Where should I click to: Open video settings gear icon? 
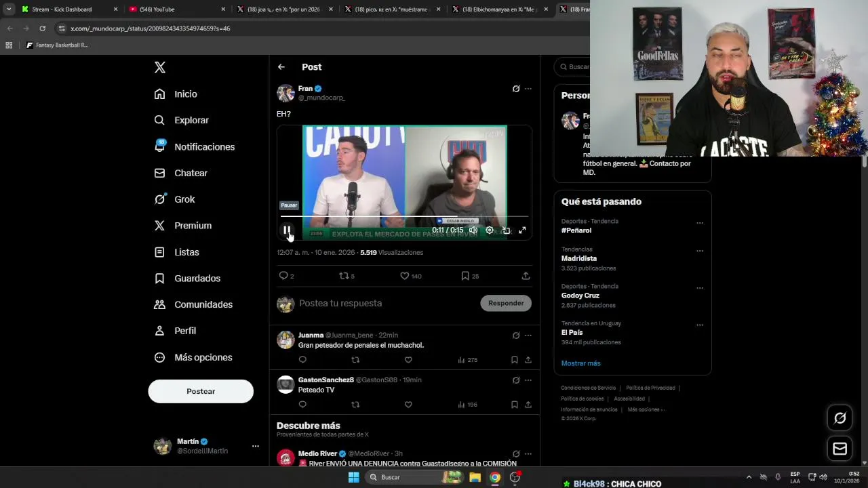(490, 230)
